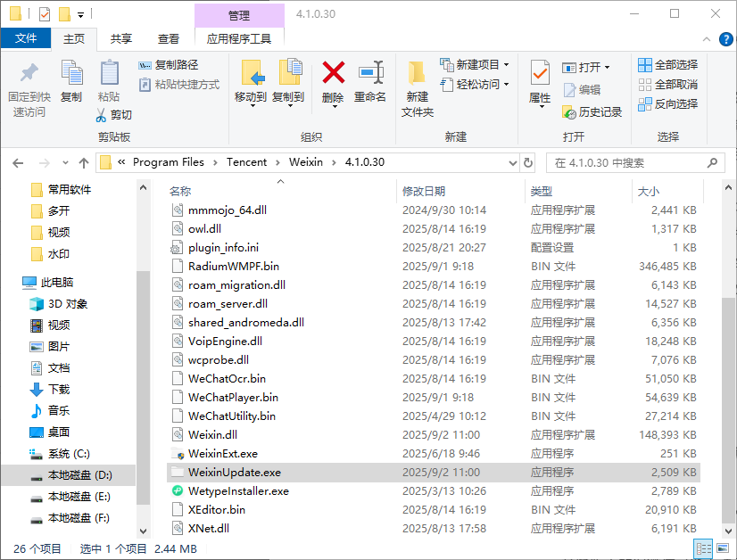Invert selection with 反向选择 icon
The width and height of the screenshot is (737, 560).
click(x=667, y=104)
